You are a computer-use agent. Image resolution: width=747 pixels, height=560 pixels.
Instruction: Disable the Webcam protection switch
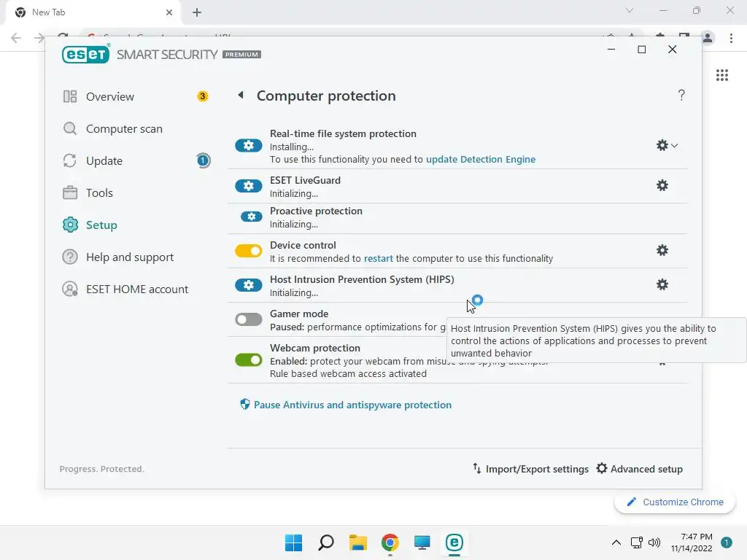click(248, 359)
